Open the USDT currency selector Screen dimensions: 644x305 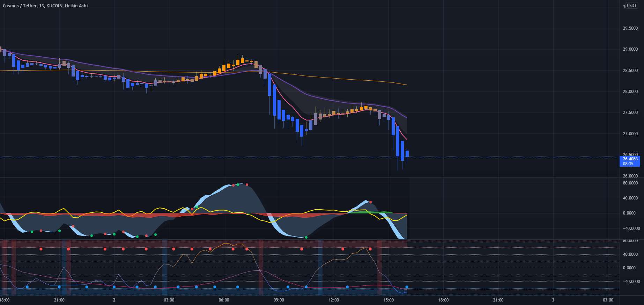(x=631, y=6)
